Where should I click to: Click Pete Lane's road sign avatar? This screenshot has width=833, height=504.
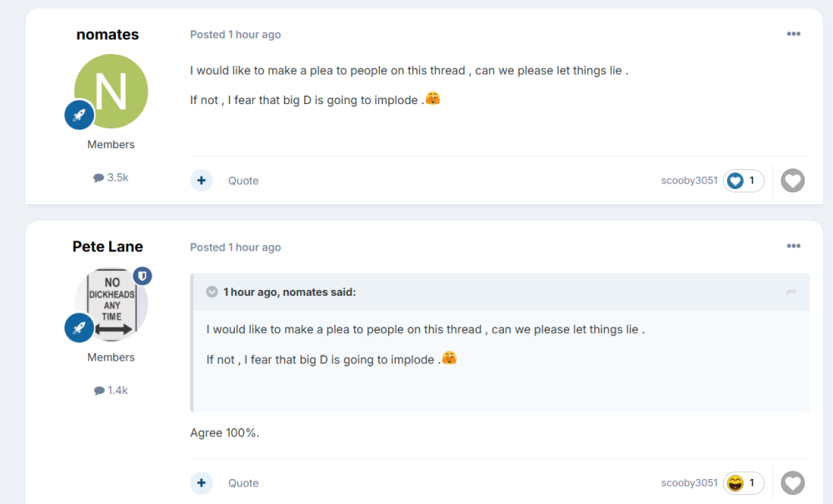coord(113,303)
